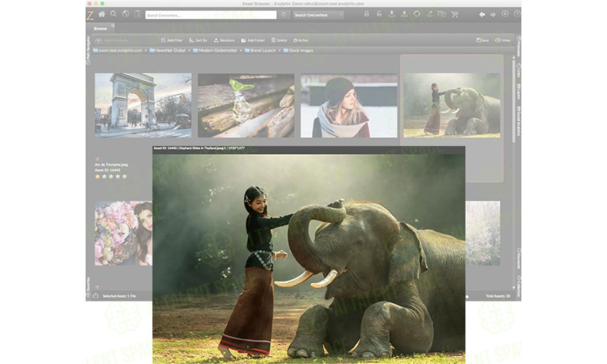Click the vertical scrollbar of asset grid
The width and height of the screenshot is (607, 364).
[514, 101]
